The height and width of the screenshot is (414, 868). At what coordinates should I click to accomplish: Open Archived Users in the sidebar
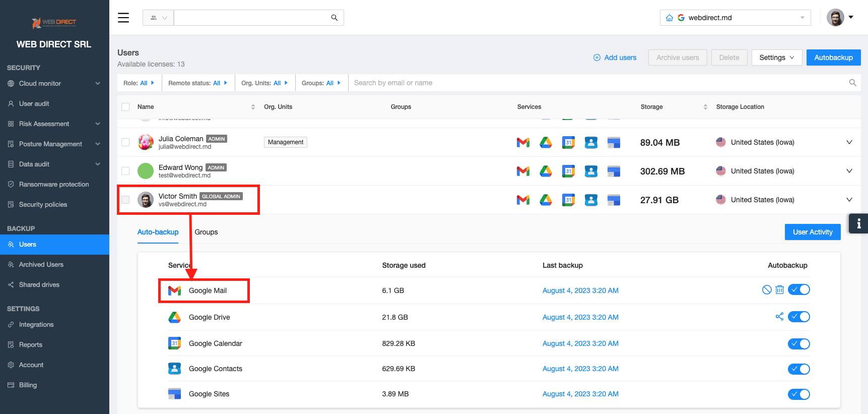coord(41,265)
